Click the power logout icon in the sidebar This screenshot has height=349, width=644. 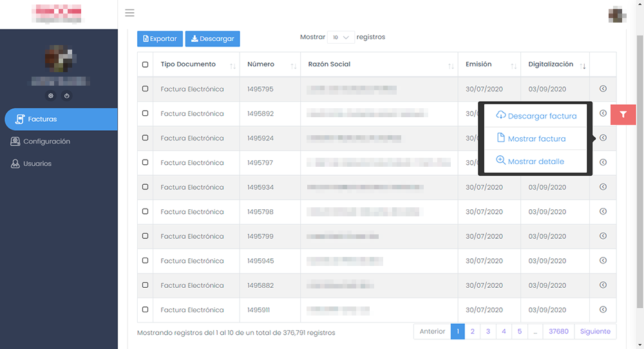66,96
